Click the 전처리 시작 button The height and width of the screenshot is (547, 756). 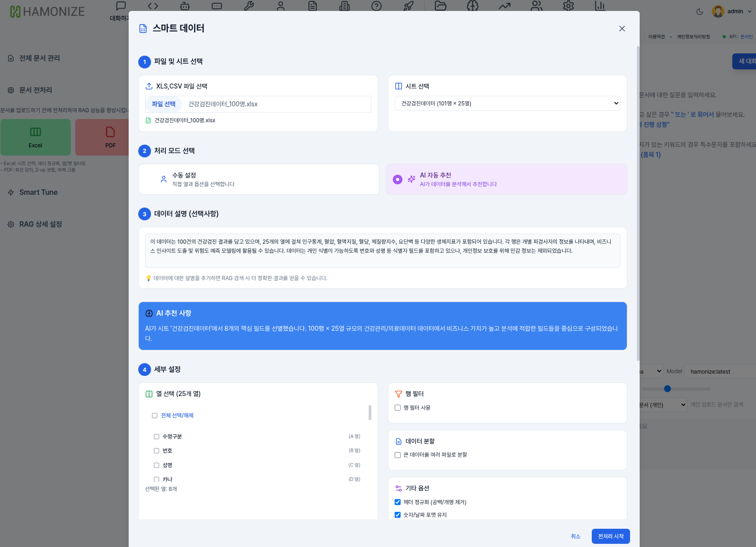610,536
